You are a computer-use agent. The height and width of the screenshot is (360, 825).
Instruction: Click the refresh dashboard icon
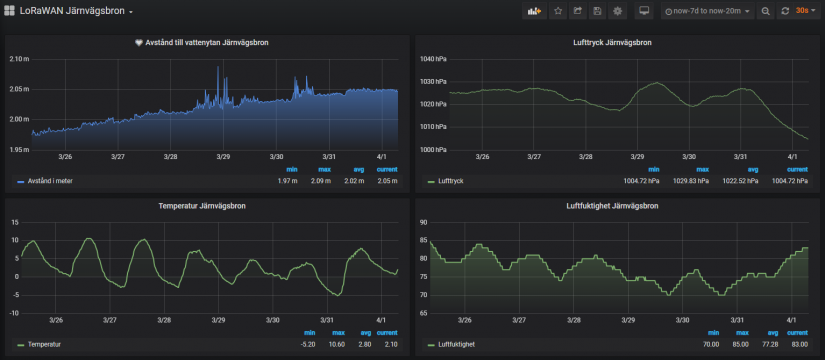point(785,11)
